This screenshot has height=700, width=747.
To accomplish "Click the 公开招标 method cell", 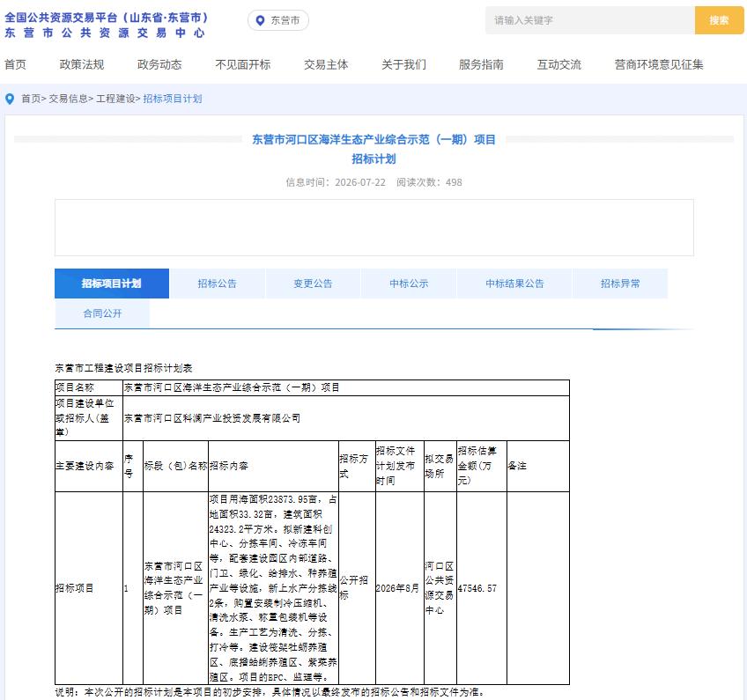I will [357, 588].
